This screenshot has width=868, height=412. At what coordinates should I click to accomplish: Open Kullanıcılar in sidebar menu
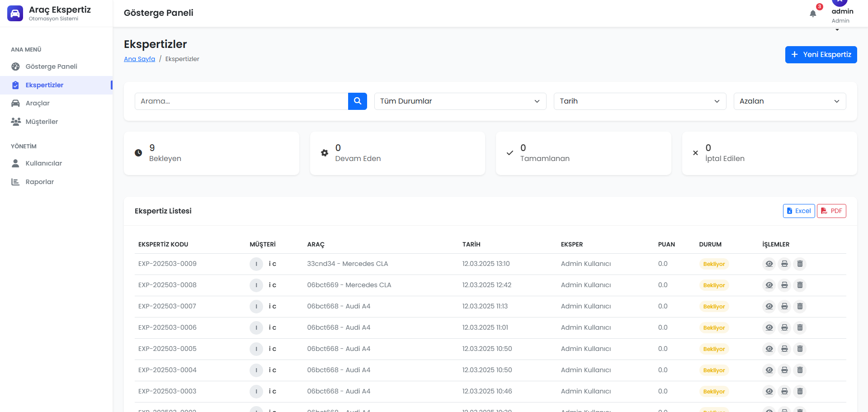click(x=56, y=164)
